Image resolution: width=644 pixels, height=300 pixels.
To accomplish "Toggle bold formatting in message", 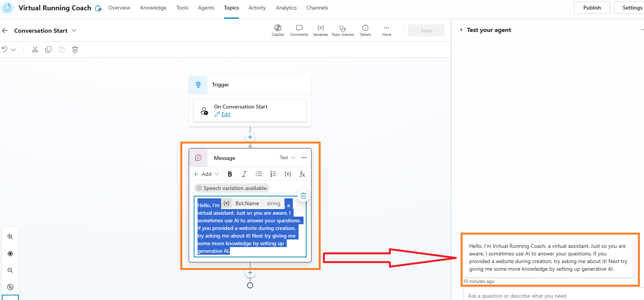I will coord(230,174).
